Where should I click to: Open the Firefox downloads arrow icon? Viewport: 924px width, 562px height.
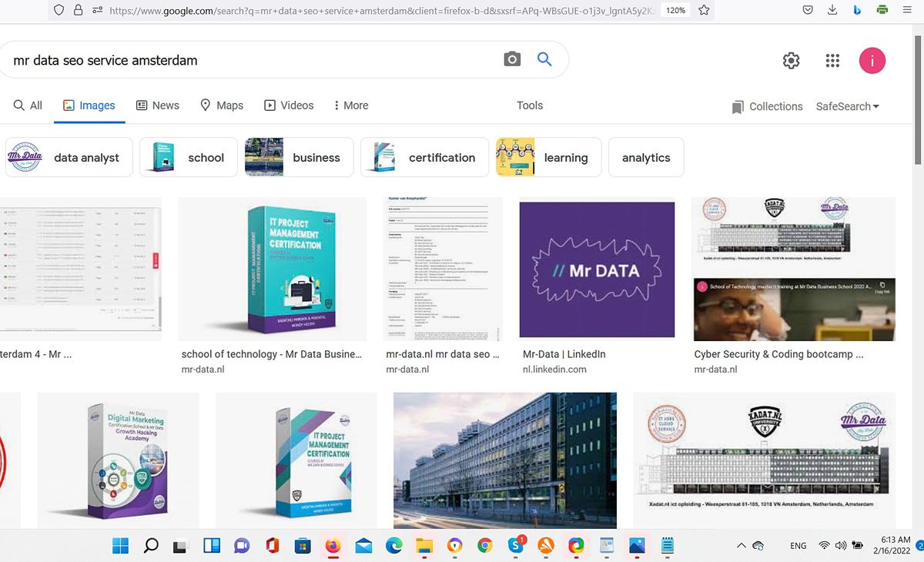click(832, 10)
